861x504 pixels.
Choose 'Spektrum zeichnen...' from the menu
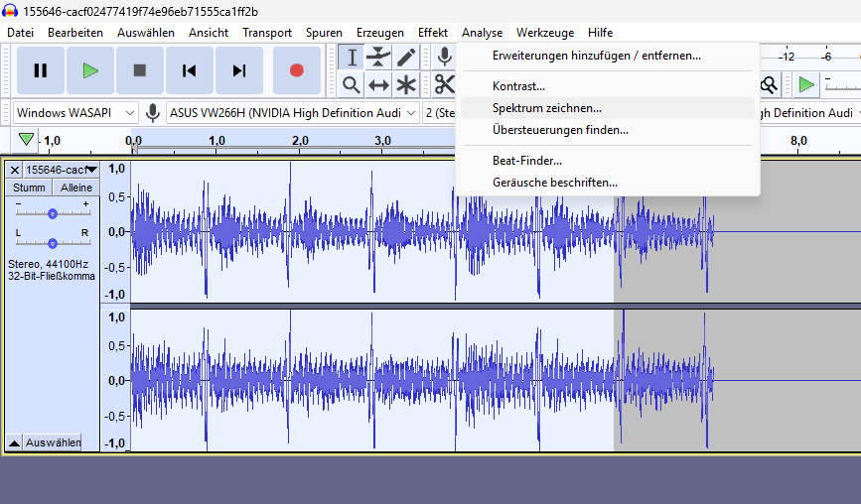click(x=608, y=108)
